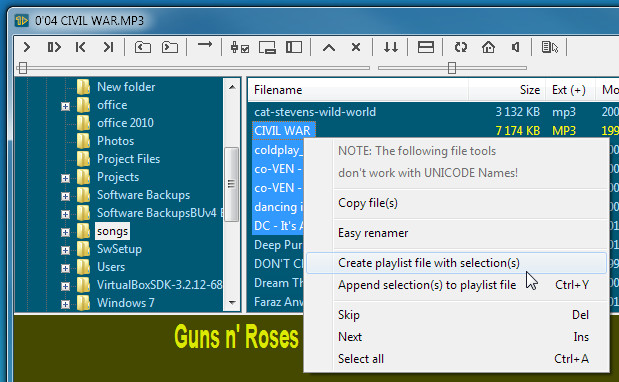Image resolution: width=619 pixels, height=382 pixels.
Task: Click the app icon in title bar
Action: pos(22,20)
